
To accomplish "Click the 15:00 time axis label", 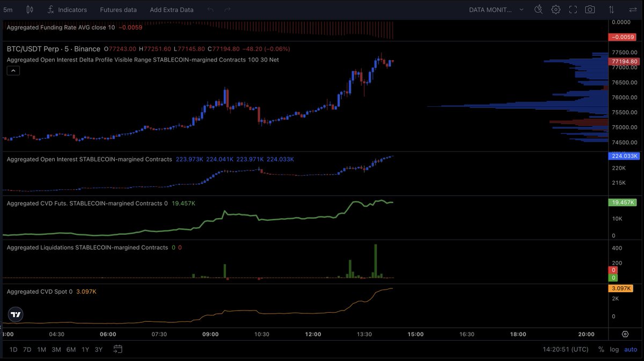I will click(x=415, y=334).
